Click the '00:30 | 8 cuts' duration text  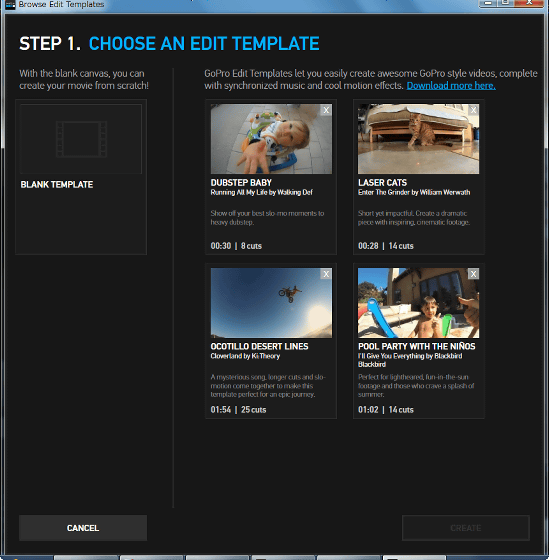[236, 246]
